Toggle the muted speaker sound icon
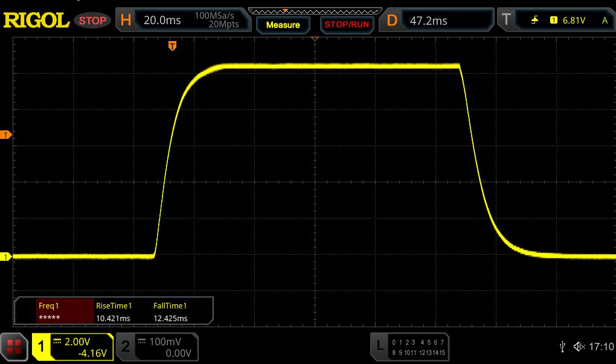This screenshot has height=364, width=616. pos(579,346)
